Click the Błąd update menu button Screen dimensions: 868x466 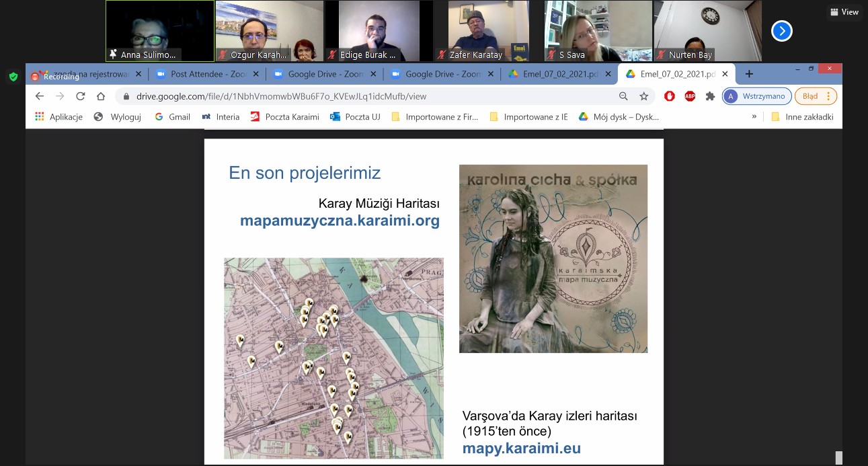tap(816, 96)
